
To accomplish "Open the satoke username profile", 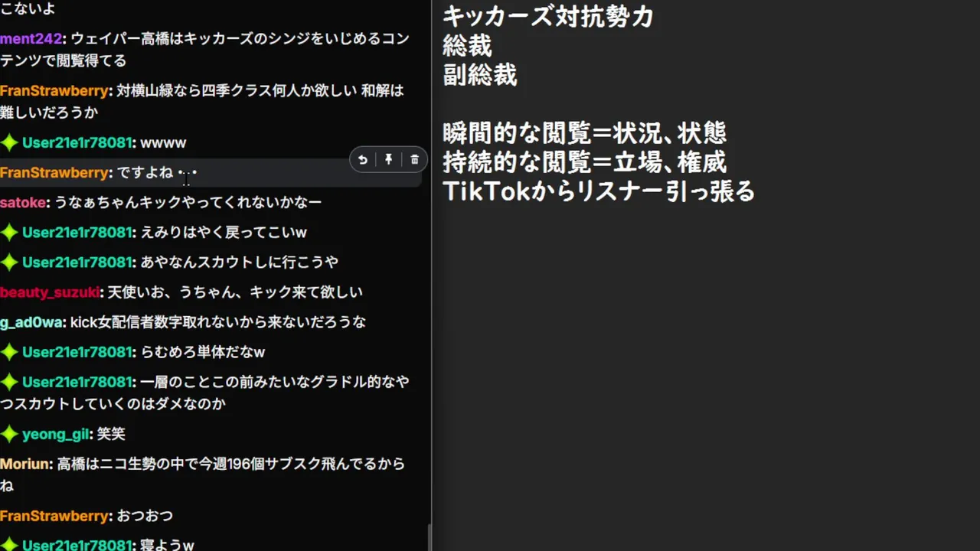I will point(23,202).
